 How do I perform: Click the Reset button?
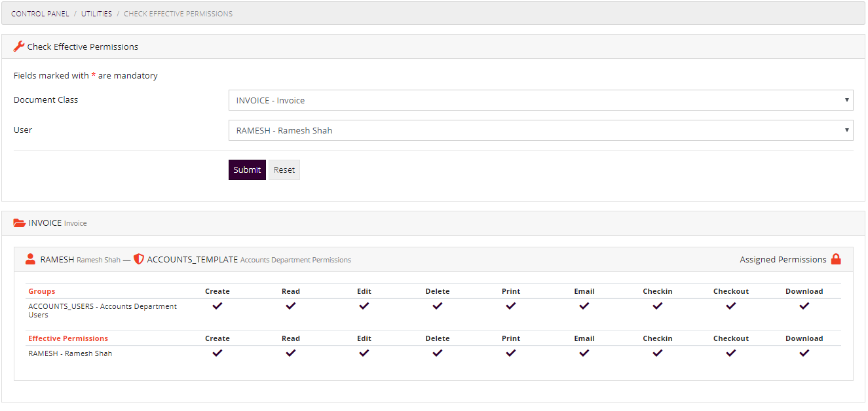tap(284, 170)
